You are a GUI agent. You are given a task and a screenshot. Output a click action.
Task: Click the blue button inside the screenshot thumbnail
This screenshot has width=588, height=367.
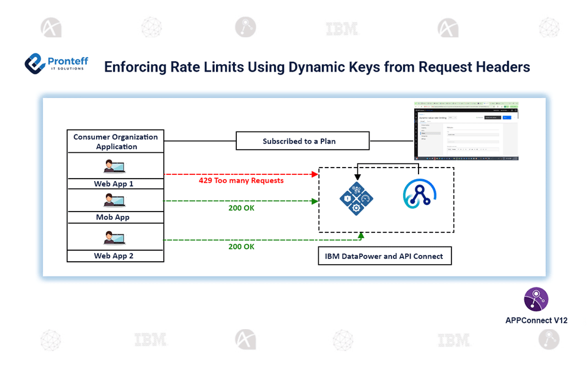[x=506, y=117]
